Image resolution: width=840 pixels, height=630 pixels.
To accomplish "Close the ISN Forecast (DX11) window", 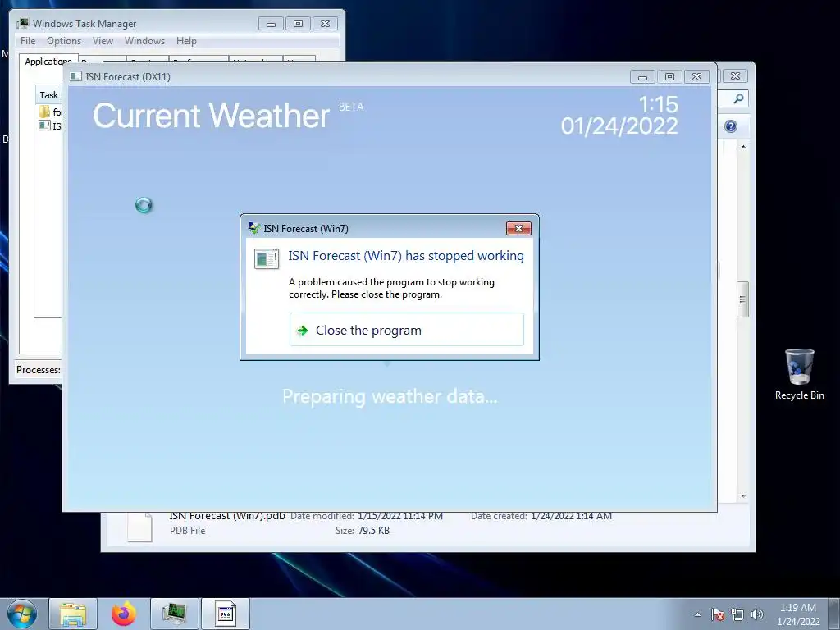I will (696, 77).
